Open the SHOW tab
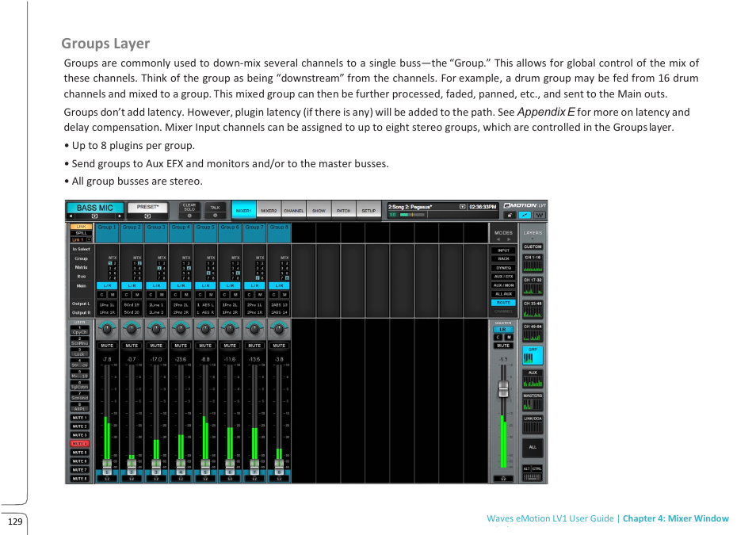This screenshot has width=756, height=535. (319, 210)
